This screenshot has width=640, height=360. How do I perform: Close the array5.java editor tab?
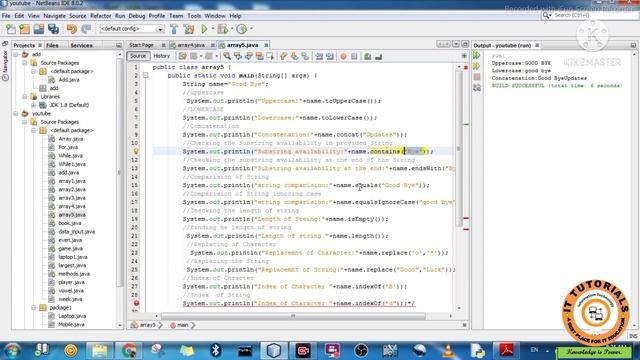click(x=266, y=45)
